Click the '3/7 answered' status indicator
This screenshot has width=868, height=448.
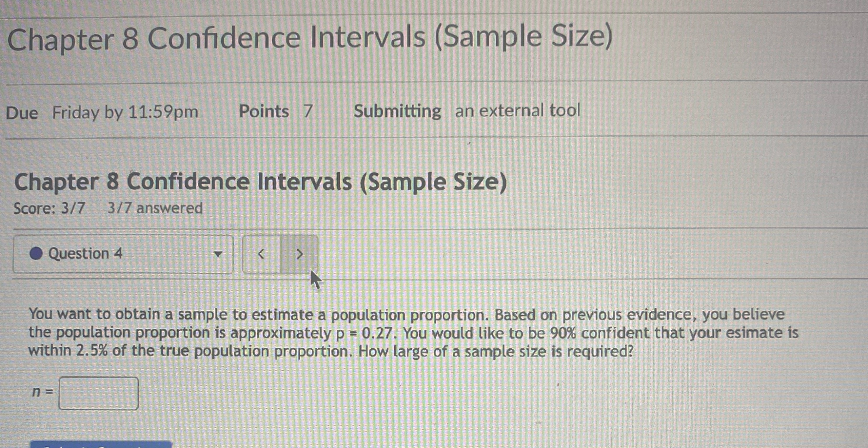(155, 208)
